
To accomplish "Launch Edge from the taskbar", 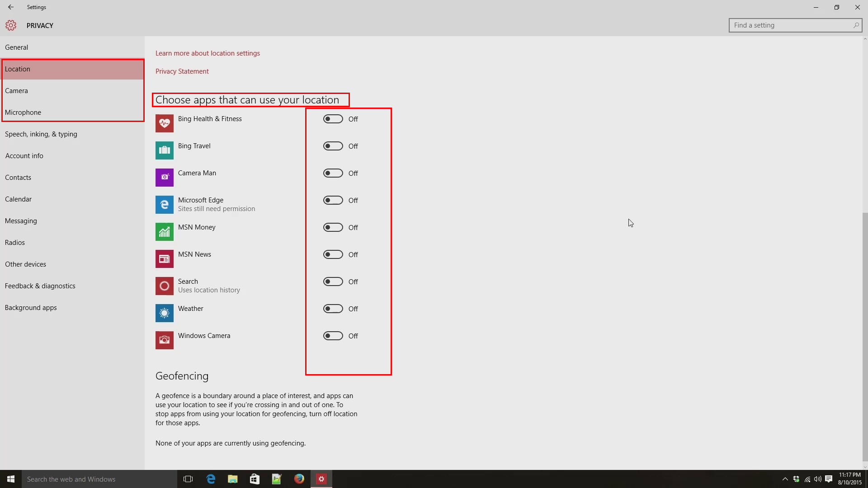I will tap(211, 479).
